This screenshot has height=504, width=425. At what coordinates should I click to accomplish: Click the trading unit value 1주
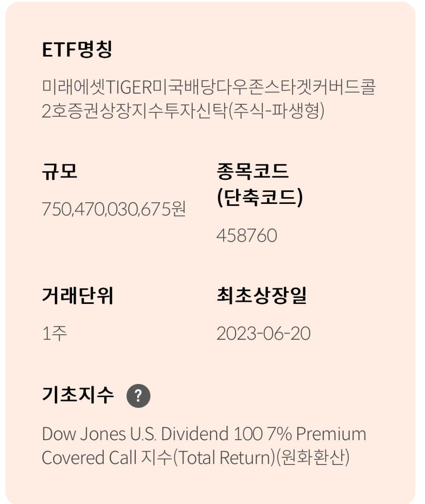(54, 333)
